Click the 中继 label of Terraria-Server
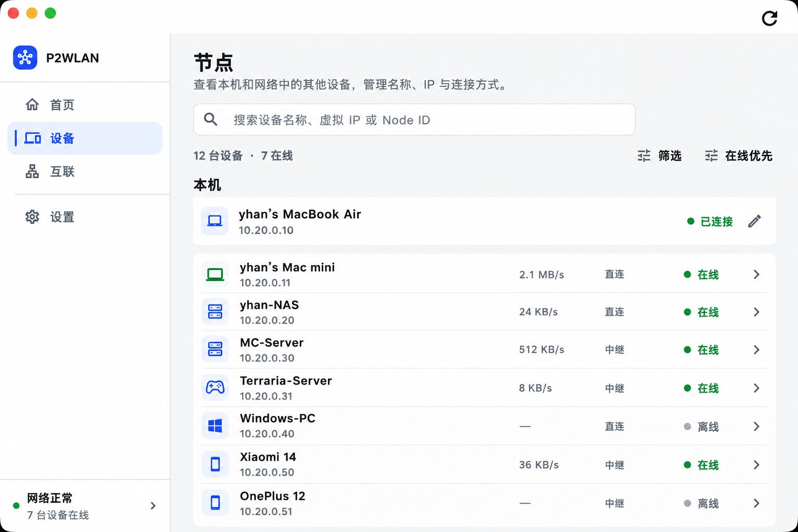Viewport: 798px width, 532px height. click(615, 389)
